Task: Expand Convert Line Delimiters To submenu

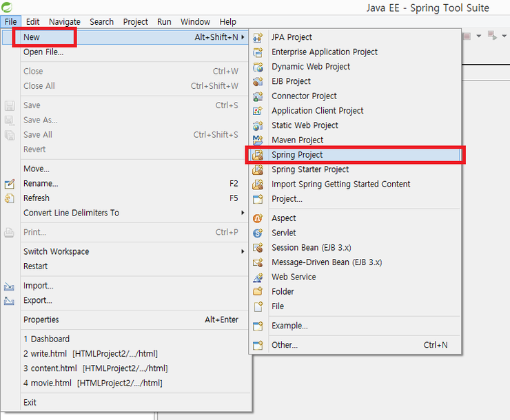Action: pyautogui.click(x=243, y=213)
